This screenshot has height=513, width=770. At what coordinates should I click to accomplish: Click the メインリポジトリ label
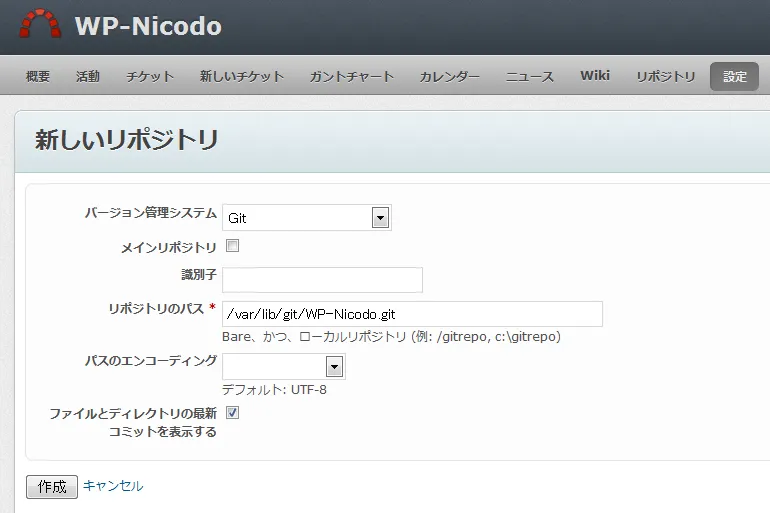[168, 247]
